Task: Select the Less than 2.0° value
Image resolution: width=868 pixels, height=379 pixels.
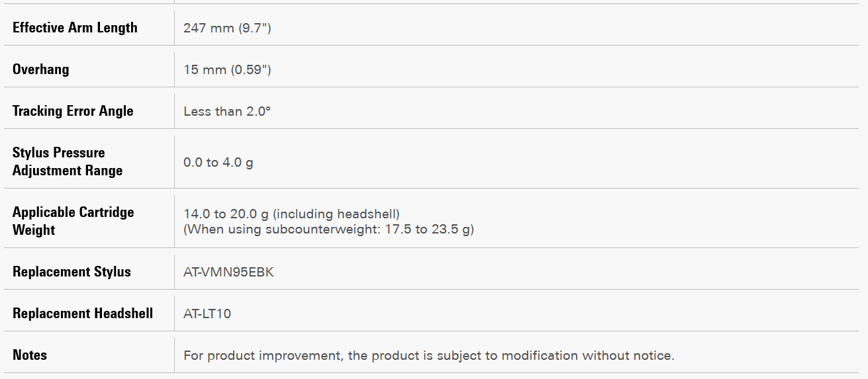Action: click(227, 111)
